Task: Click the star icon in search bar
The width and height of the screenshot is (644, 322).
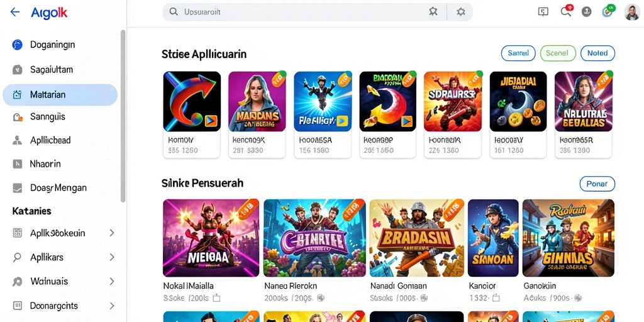Action: click(x=433, y=12)
